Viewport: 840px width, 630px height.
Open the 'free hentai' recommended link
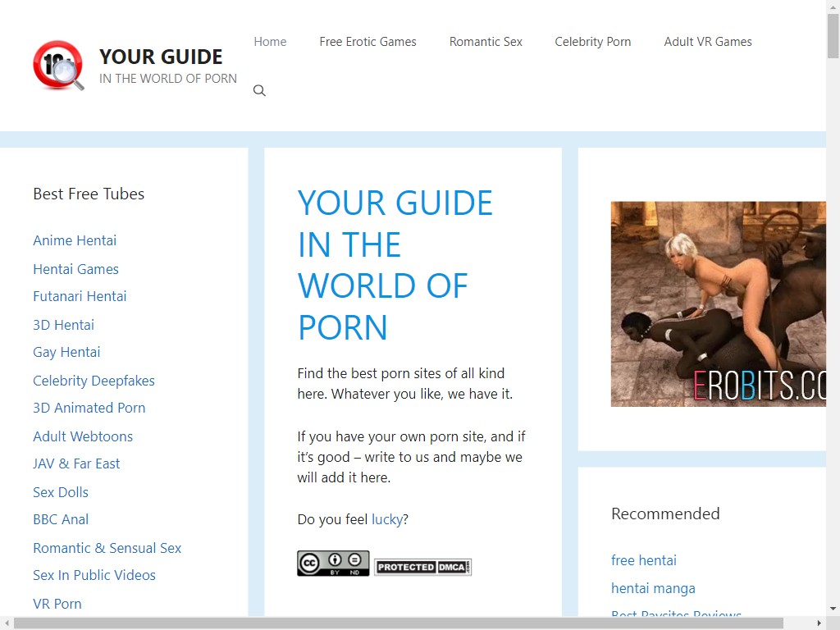pos(643,560)
